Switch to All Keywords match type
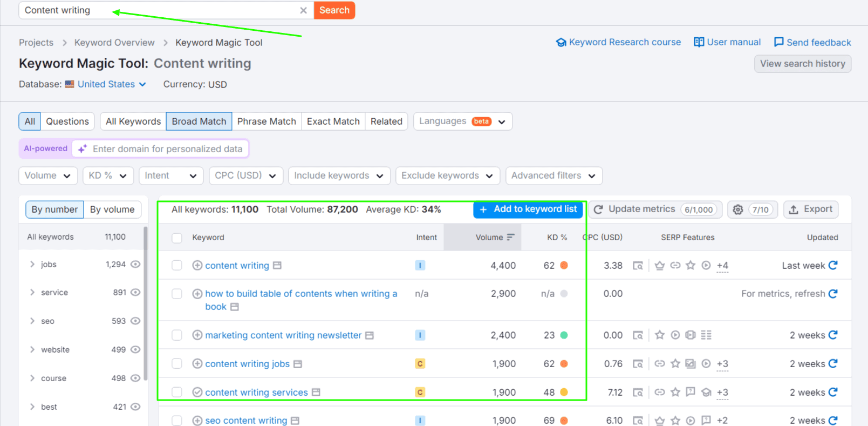The width and height of the screenshot is (868, 426). click(133, 121)
